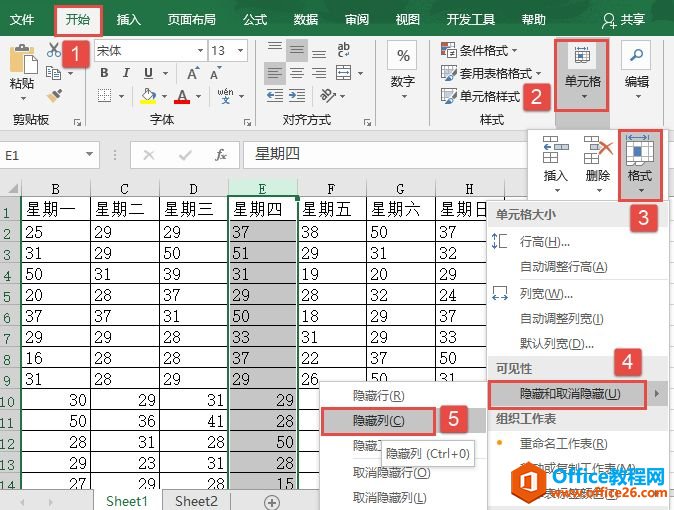The width and height of the screenshot is (674, 510).
Task: Select Hide & Unhide submenu item
Action: click(578, 393)
